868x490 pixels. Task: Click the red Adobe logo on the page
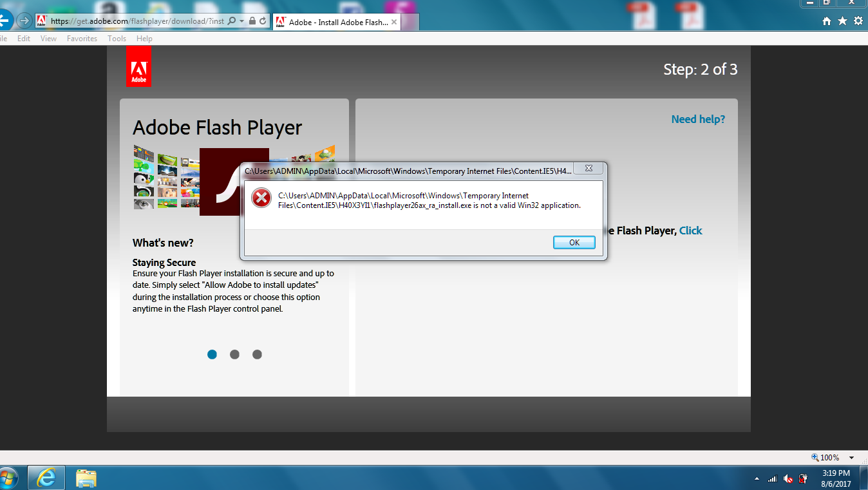coord(139,66)
